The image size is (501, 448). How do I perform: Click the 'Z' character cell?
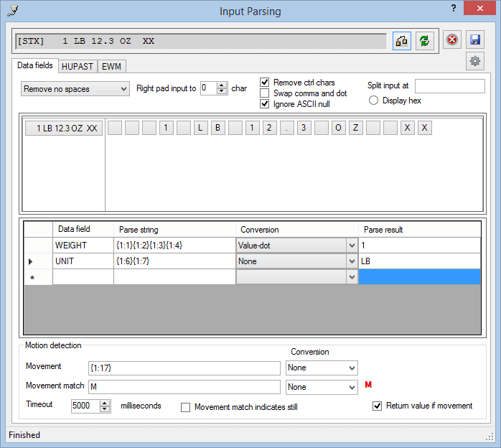[x=355, y=128]
